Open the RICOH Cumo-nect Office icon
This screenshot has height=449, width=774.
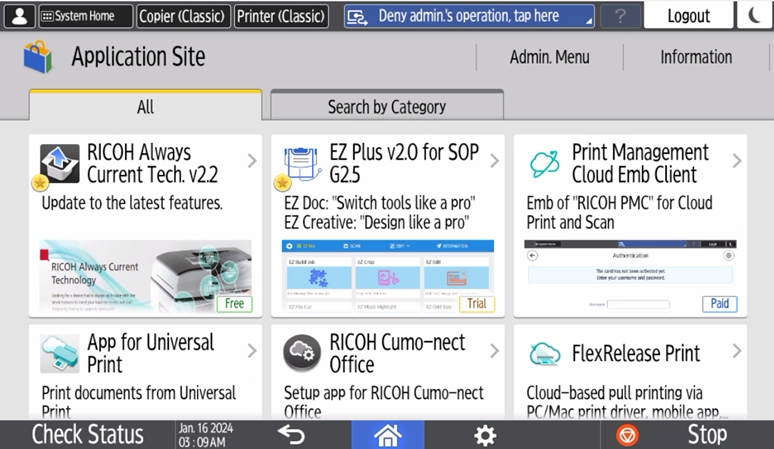coord(301,353)
